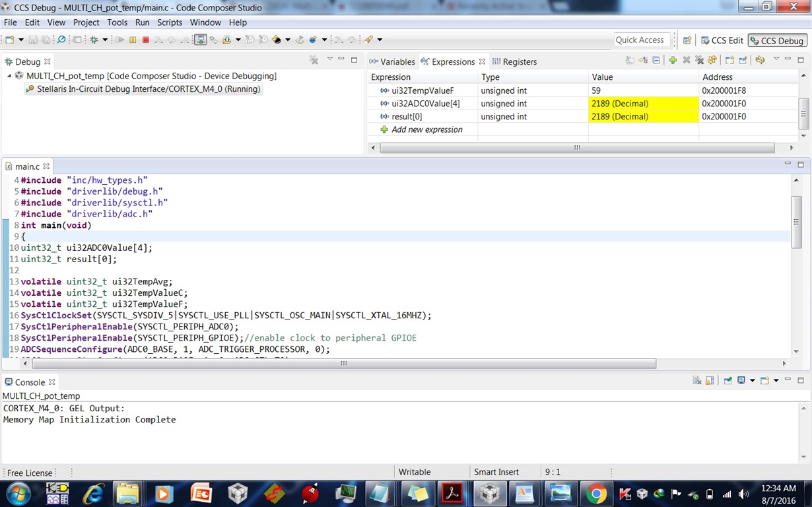Click Remove All Terminated icon in Debug view
Image resolution: width=812 pixels, height=507 pixels.
[x=314, y=60]
